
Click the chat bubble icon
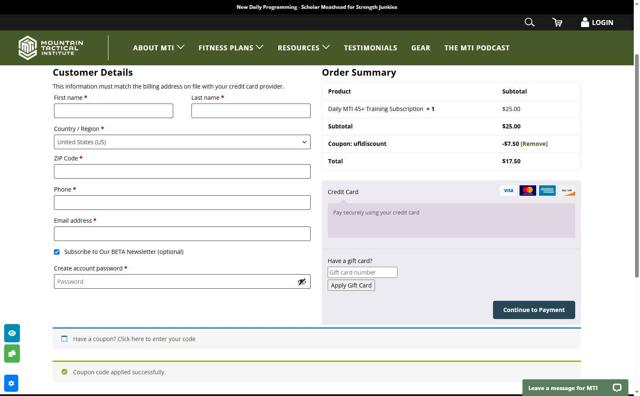click(x=617, y=387)
